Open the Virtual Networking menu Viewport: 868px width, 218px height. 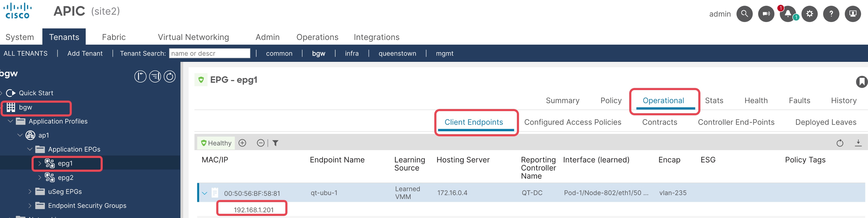[x=193, y=37]
